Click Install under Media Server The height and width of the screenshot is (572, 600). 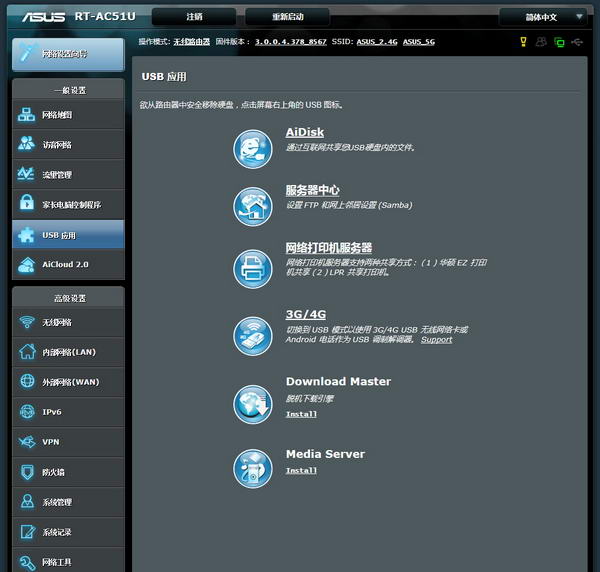tap(301, 471)
